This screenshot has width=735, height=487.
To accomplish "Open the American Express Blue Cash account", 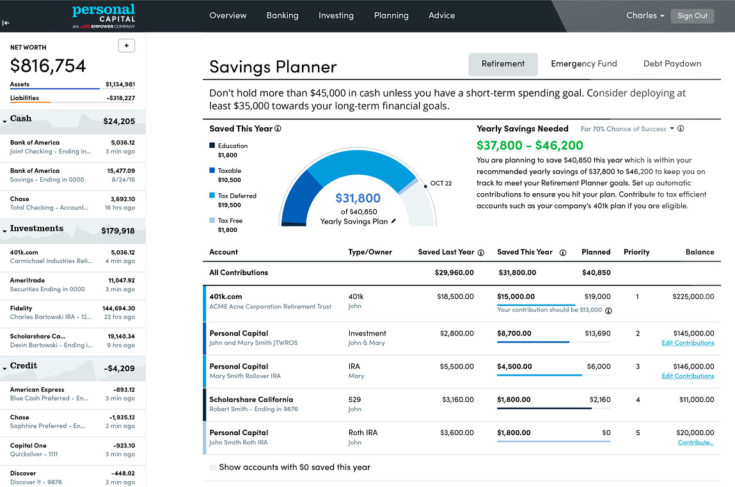I will (x=73, y=394).
